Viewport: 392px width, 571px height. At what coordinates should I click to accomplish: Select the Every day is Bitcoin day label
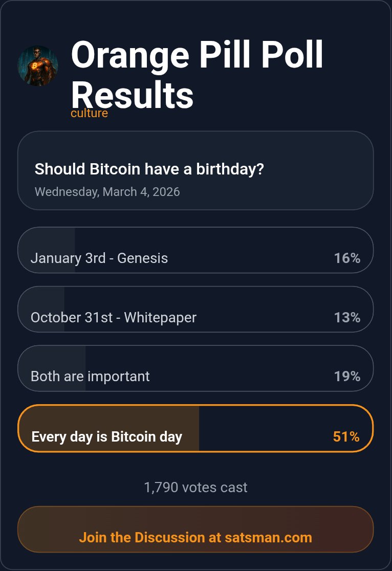[x=107, y=437]
